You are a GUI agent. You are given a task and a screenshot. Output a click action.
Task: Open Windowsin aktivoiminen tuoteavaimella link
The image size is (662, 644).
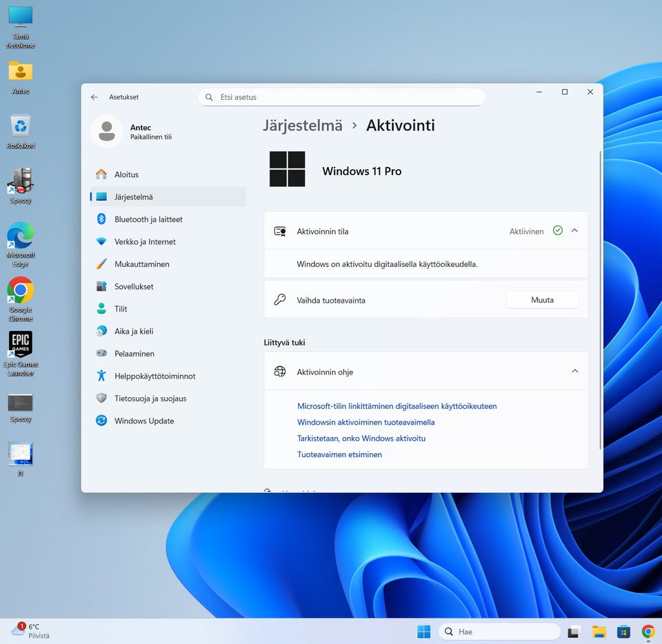[x=365, y=422]
